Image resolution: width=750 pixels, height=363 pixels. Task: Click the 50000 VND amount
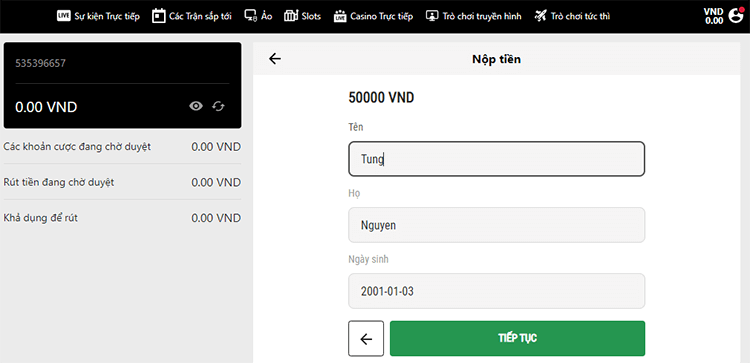[381, 98]
